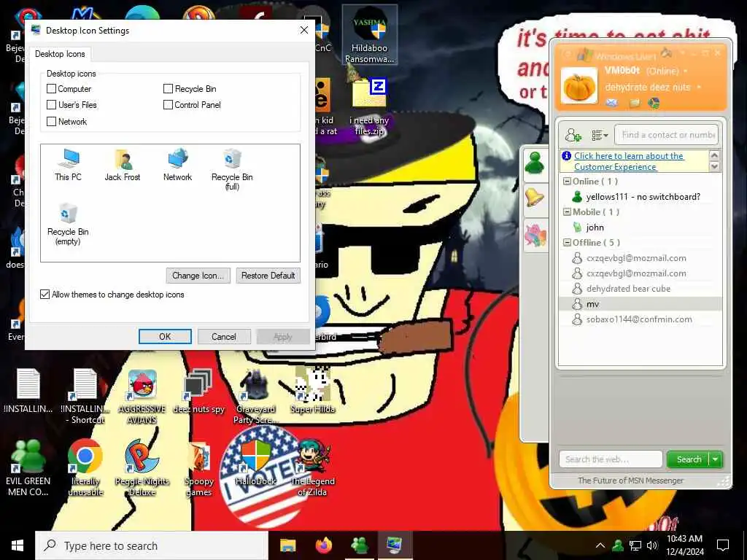Open File Explorer from the taskbar
Image resolution: width=747 pixels, height=560 pixels.
(287, 545)
